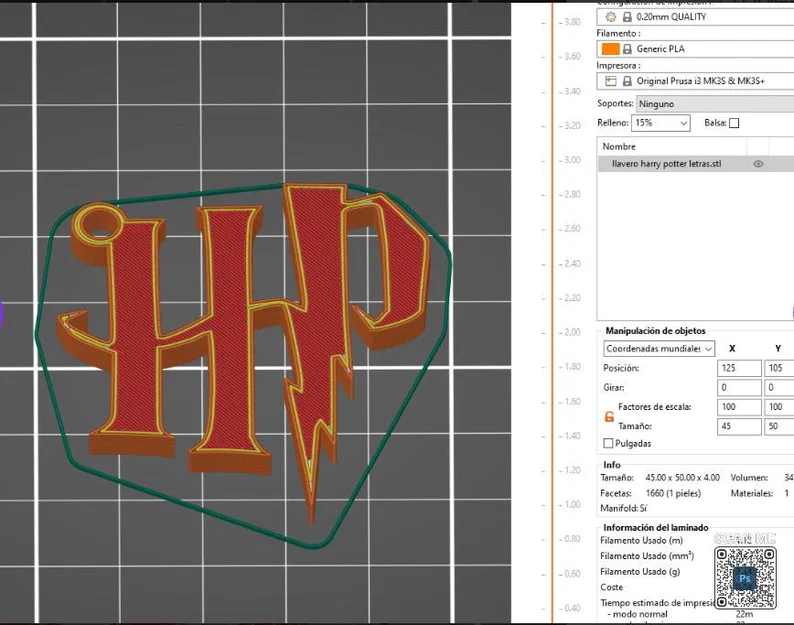Viewport: 794px width, 625px height.
Task: Click the Información del laminado heading
Action: pos(655,527)
